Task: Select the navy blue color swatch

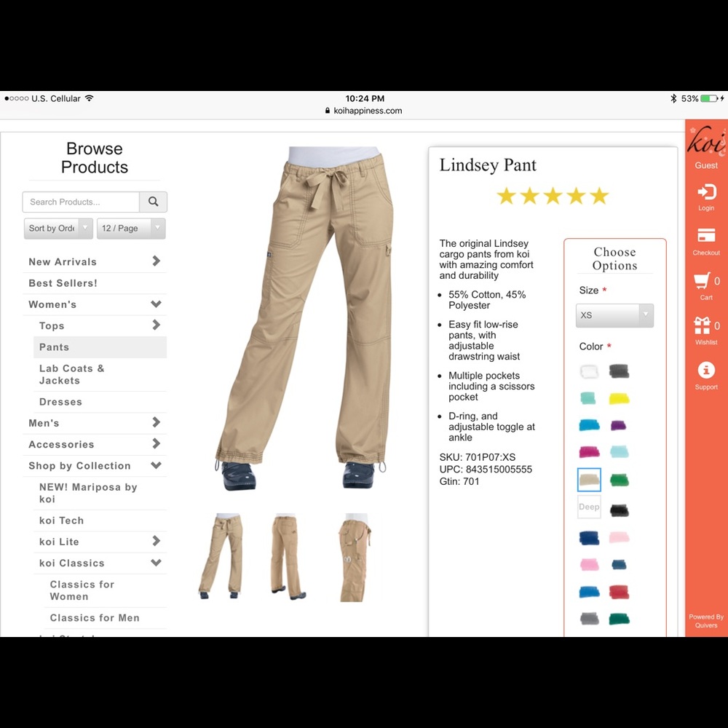Action: pos(589,538)
